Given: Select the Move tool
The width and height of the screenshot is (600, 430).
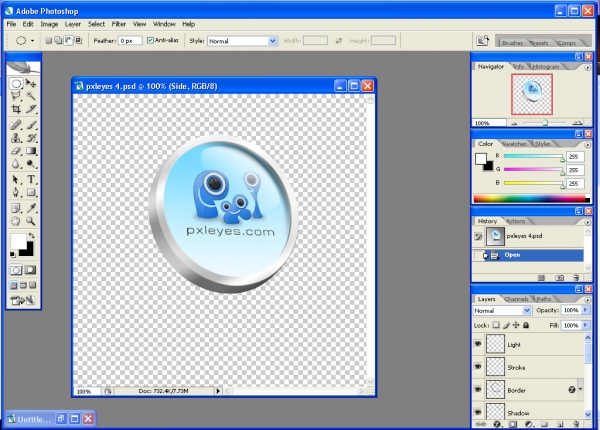Looking at the screenshot, I should coord(31,83).
